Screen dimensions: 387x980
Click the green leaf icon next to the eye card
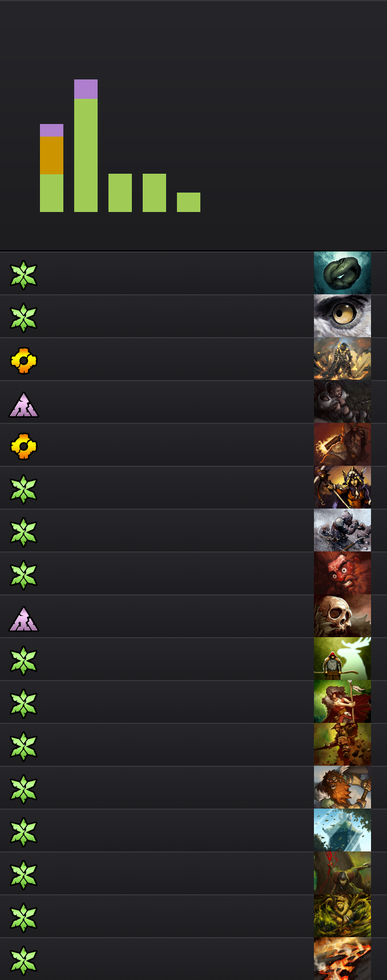pyautogui.click(x=23, y=318)
